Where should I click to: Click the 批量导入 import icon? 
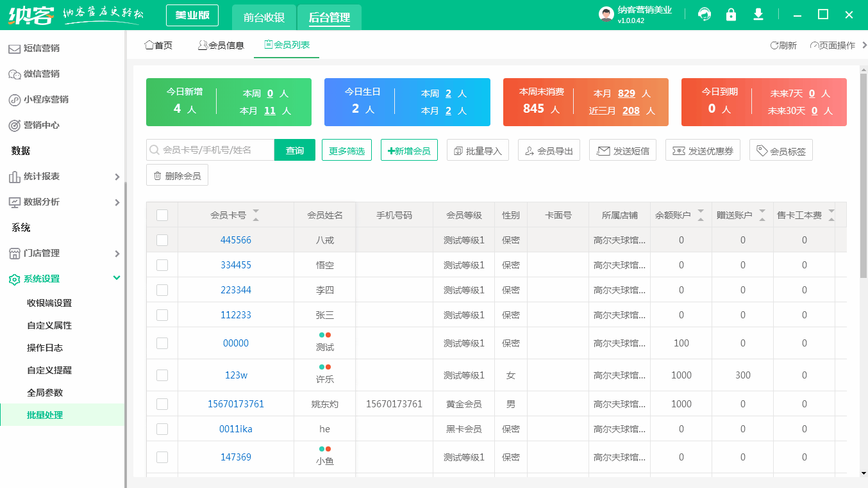[x=459, y=149]
